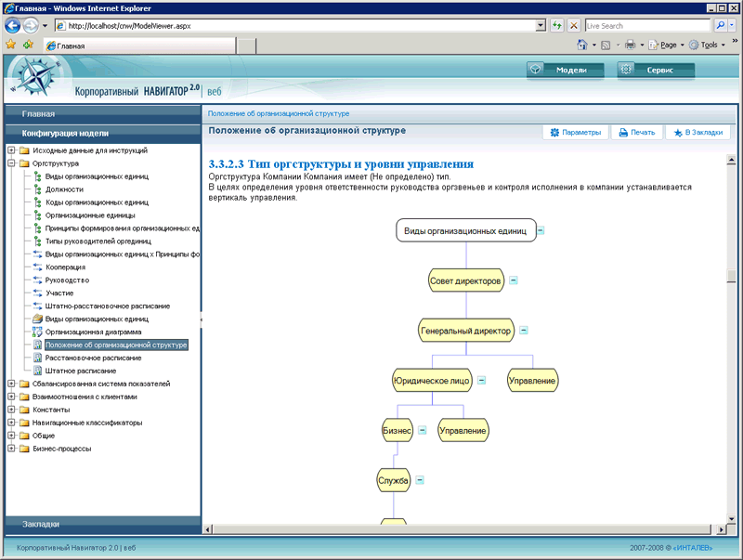Screen dimensions: 743x560
Task: Expand the Общие folder
Action: click(x=11, y=436)
